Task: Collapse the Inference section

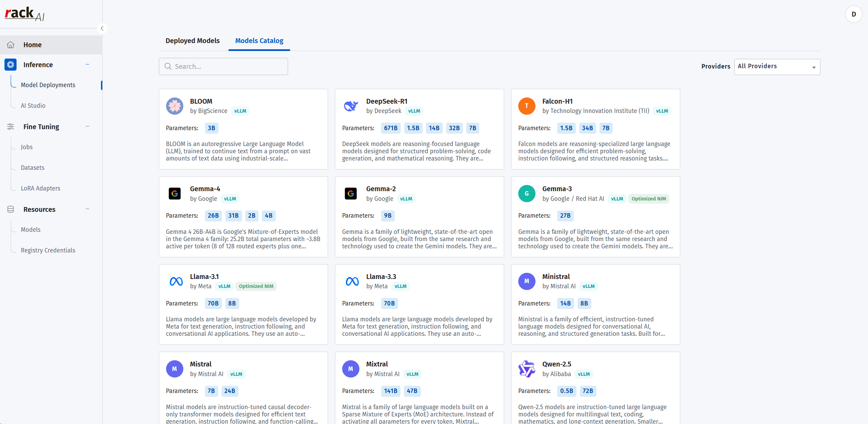Action: [88, 64]
